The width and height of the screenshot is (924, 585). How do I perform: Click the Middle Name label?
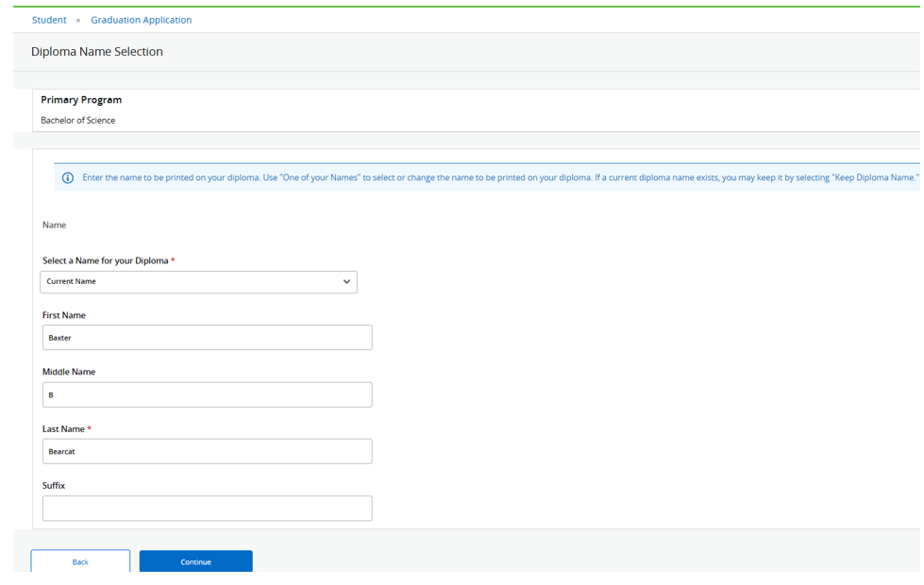coord(69,372)
